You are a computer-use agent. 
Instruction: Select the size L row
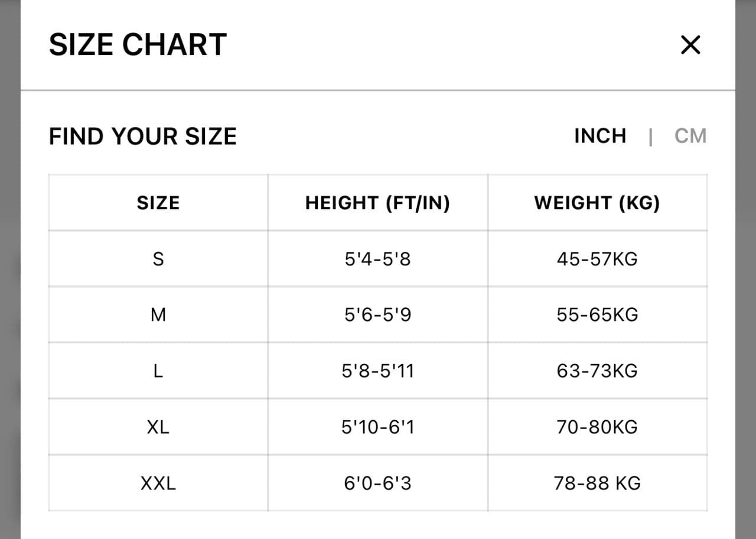click(158, 371)
